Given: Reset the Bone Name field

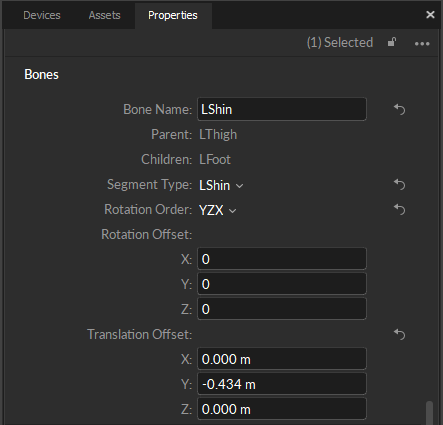Looking at the screenshot, I should [x=399, y=109].
